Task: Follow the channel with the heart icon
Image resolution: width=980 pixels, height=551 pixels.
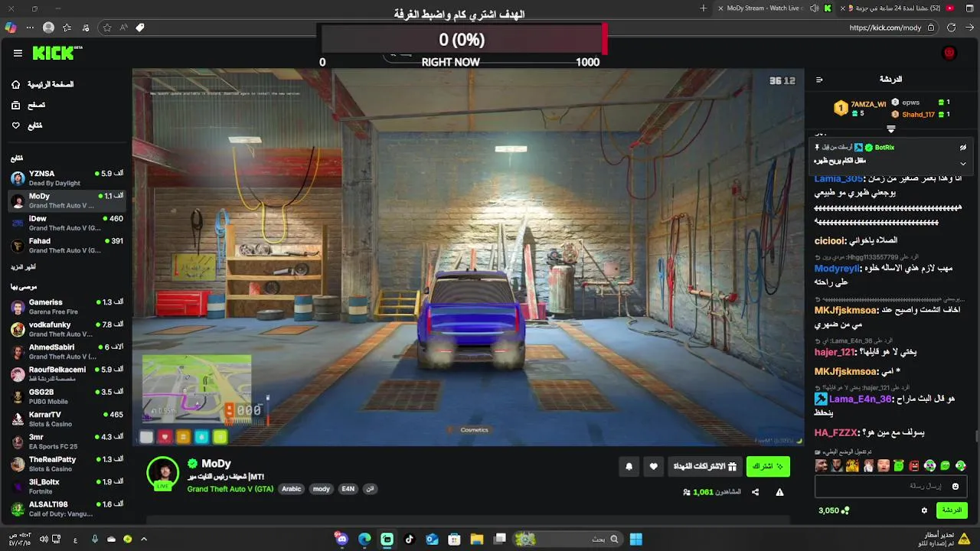Action: coord(654,466)
